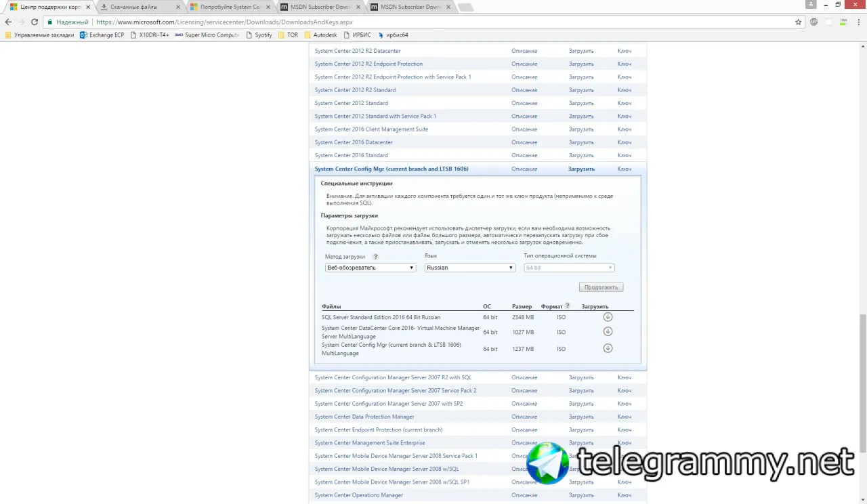Click Ключ for System Center Operations Manager
The image size is (867, 504).
[x=625, y=495]
